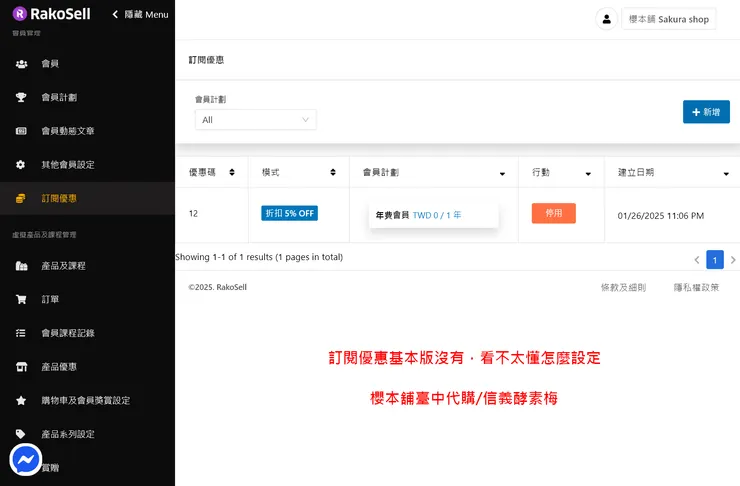Click the store icon for 產品優惠
Image resolution: width=740 pixels, height=486 pixels.
(21, 367)
